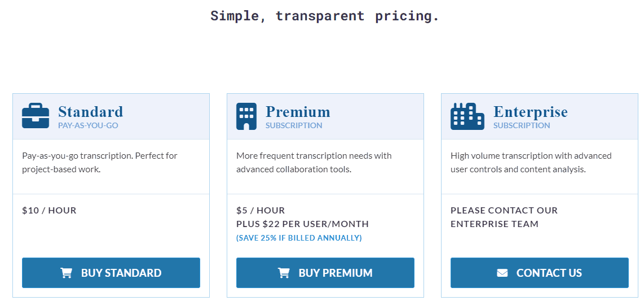Screen dimensions: 644x305
Task: Contact the Enterprise team via the button
Action: pyautogui.click(x=540, y=273)
